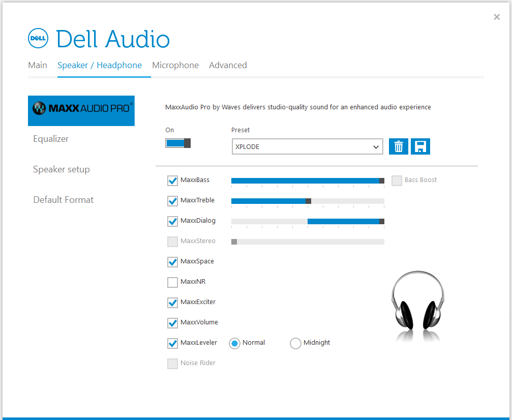Open the XPLODE preset dropdown
512x420 pixels.
(307, 146)
